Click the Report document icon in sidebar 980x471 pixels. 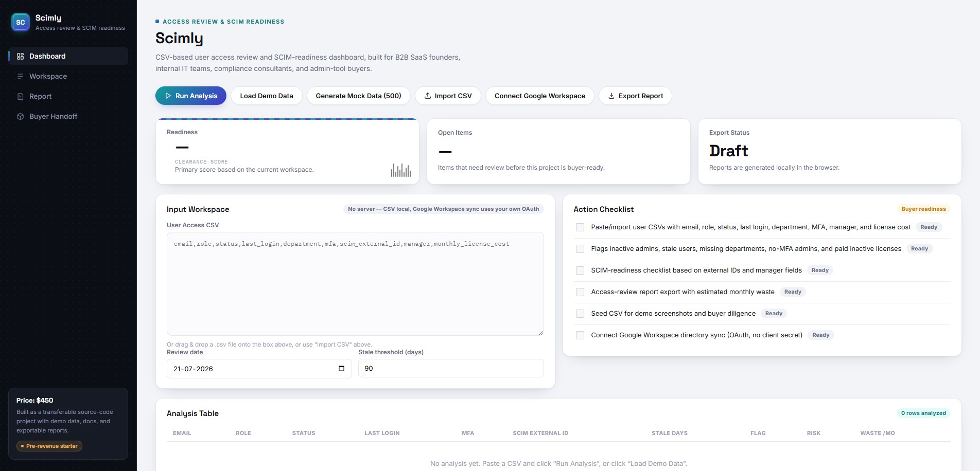point(21,96)
